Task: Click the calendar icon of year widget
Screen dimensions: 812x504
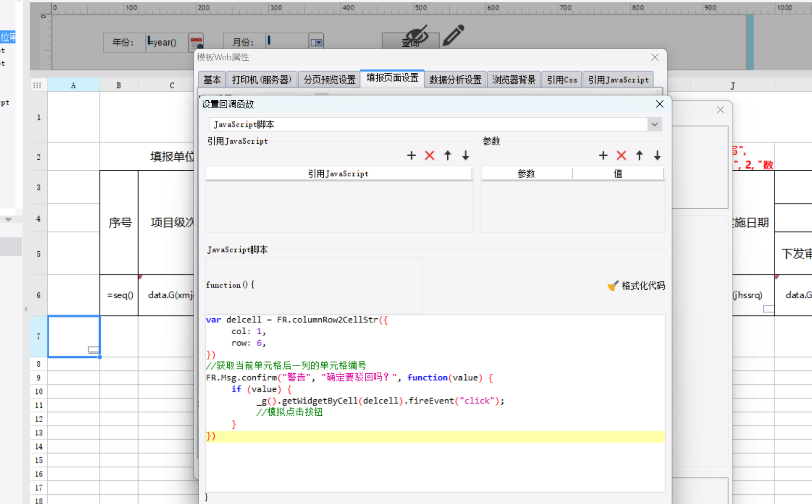Action: pos(196,41)
